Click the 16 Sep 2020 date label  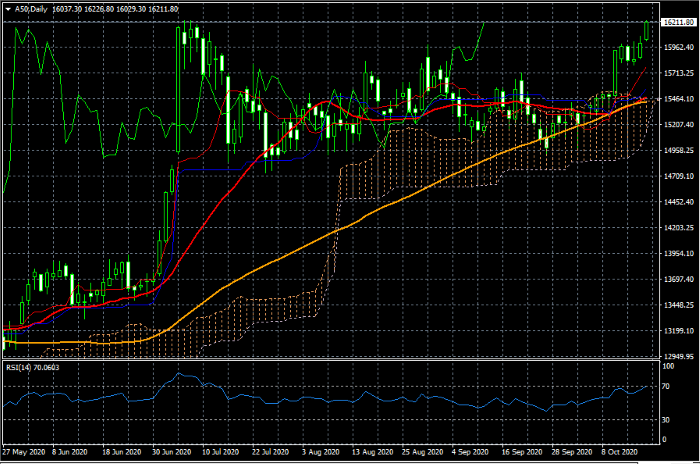pos(522,452)
